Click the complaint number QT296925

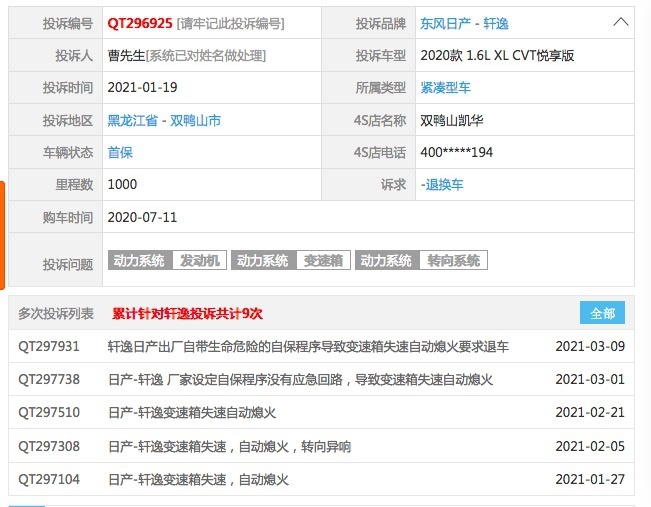click(x=140, y=23)
